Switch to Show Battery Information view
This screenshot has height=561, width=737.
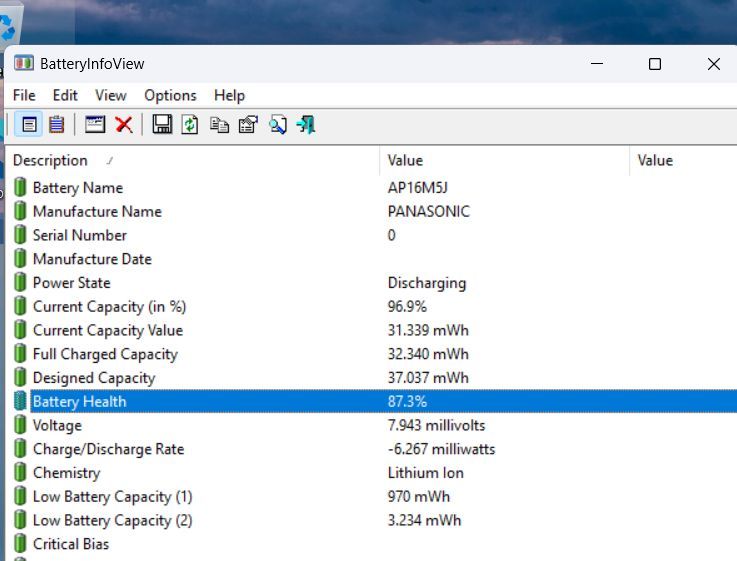pyautogui.click(x=29, y=125)
